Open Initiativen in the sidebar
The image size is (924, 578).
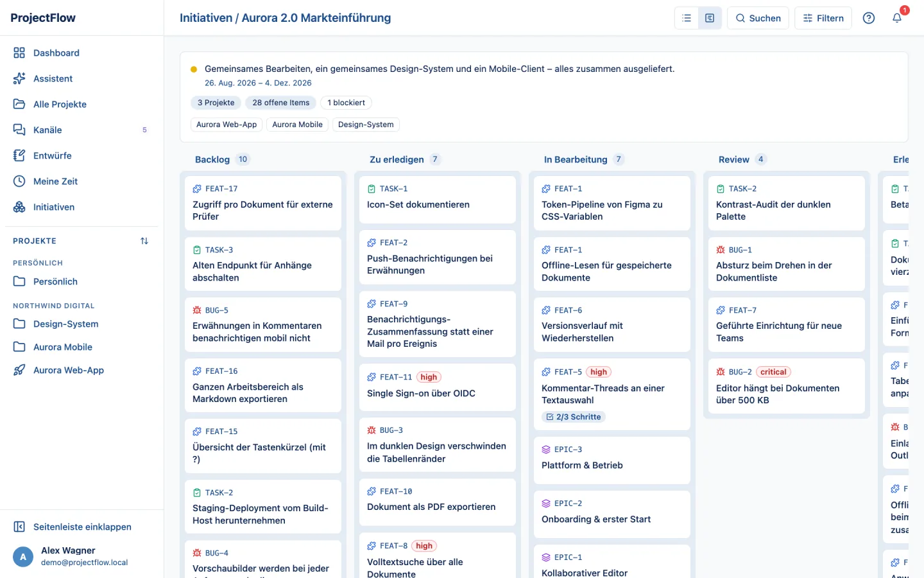click(81, 207)
